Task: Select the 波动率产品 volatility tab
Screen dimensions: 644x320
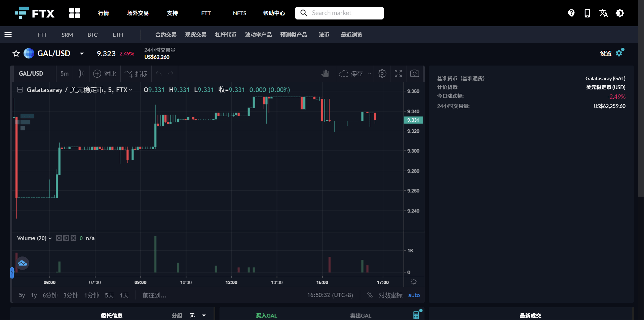Action: click(x=258, y=35)
